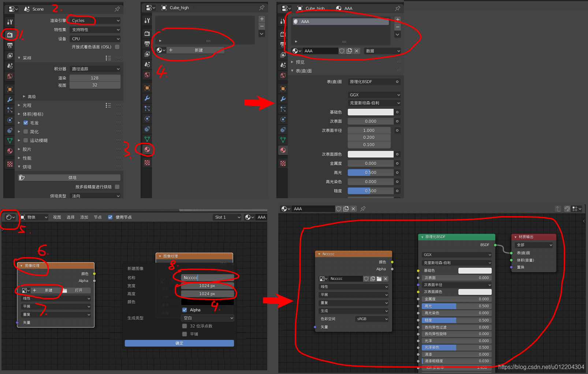This screenshot has height=374, width=588.
Task: Toggle 使用节点 checkbox in node editor
Action: (x=110, y=217)
